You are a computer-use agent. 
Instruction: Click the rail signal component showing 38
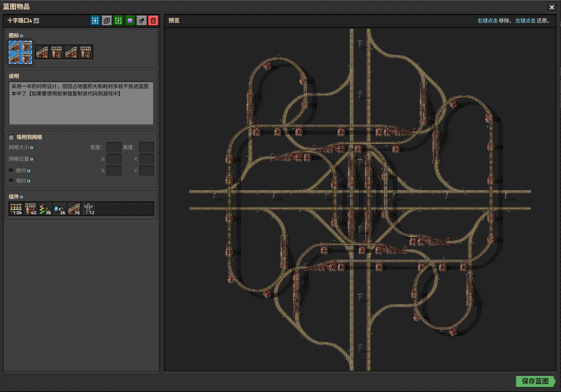[45, 209]
